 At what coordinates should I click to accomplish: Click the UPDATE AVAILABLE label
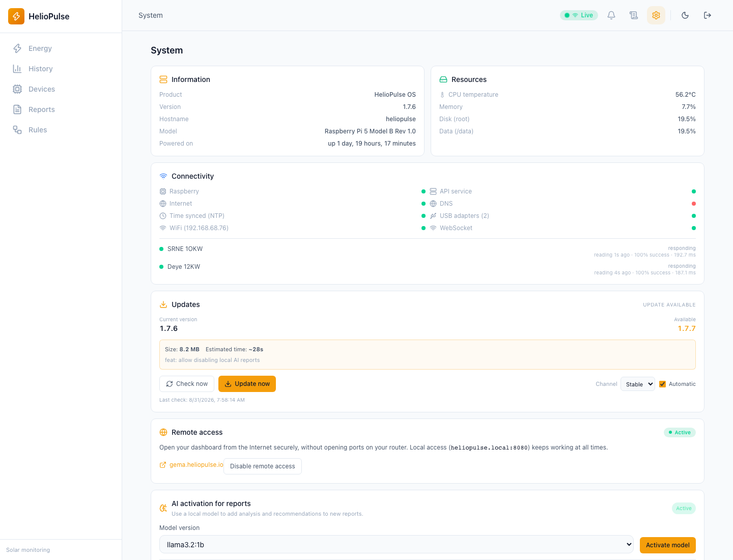click(669, 305)
